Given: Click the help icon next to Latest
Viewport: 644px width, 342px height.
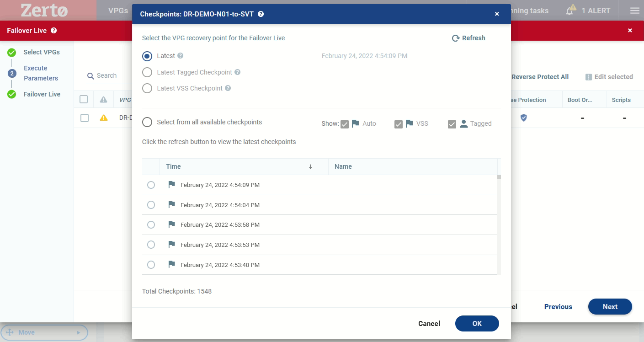Looking at the screenshot, I should [x=180, y=56].
